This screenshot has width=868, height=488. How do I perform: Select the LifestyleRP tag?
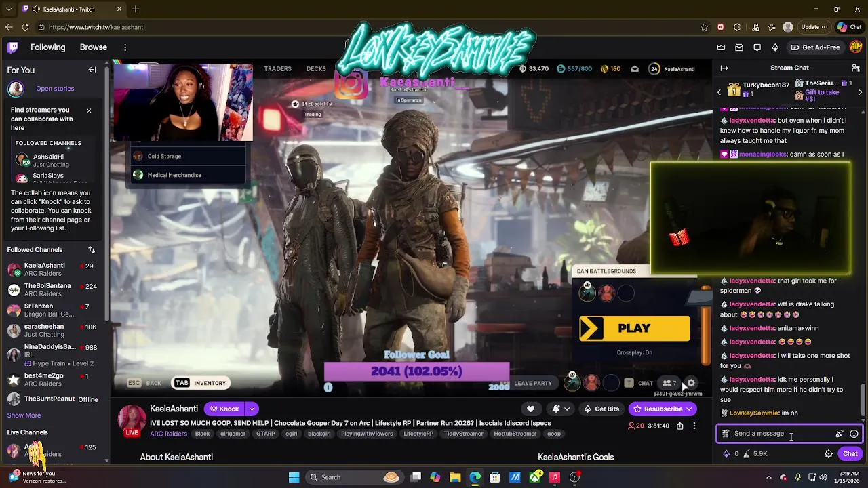[x=418, y=434]
